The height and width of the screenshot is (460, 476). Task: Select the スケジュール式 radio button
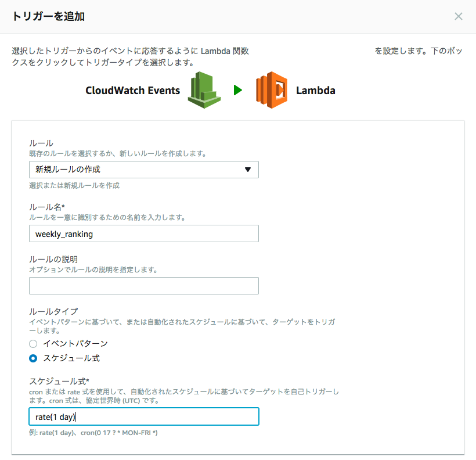pos(33,358)
